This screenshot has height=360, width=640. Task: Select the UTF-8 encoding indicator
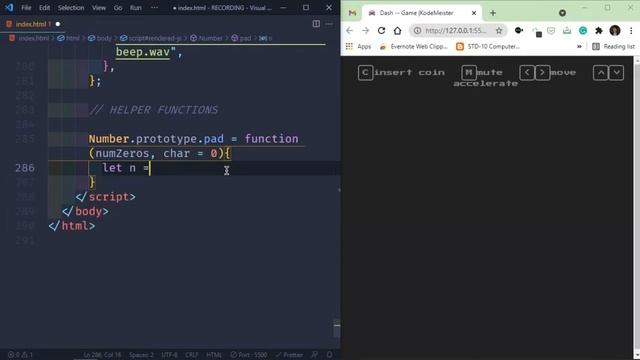(169, 355)
